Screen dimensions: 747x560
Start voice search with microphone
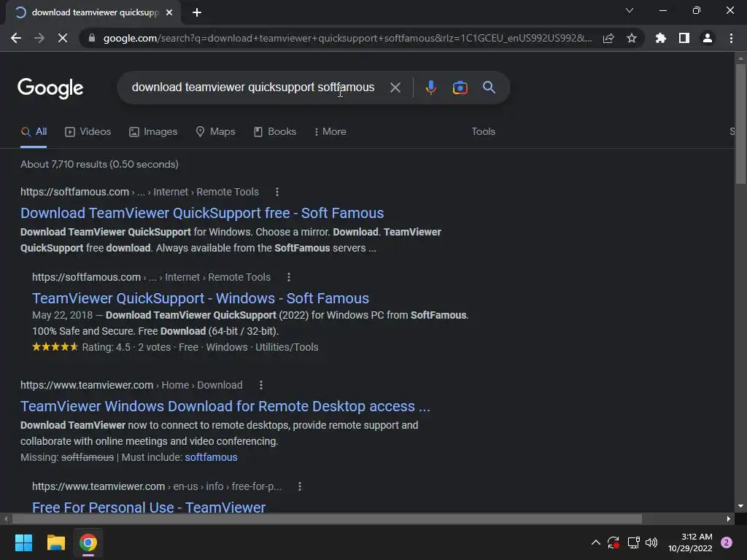point(430,87)
